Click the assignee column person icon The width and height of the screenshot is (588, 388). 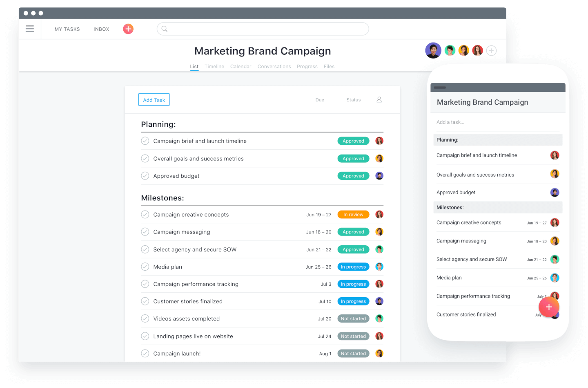[x=379, y=100]
